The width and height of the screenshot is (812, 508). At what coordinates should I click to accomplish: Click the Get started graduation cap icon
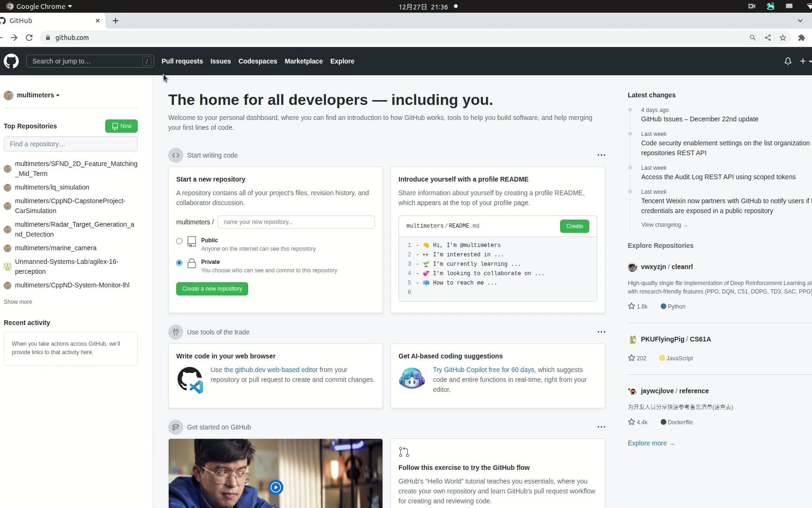pyautogui.click(x=176, y=427)
